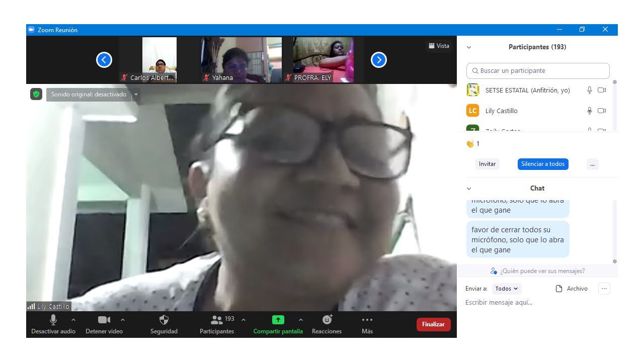Image resolution: width=644 pixels, height=362 pixels.
Task: Open the green encryption shield info
Action: point(36,94)
